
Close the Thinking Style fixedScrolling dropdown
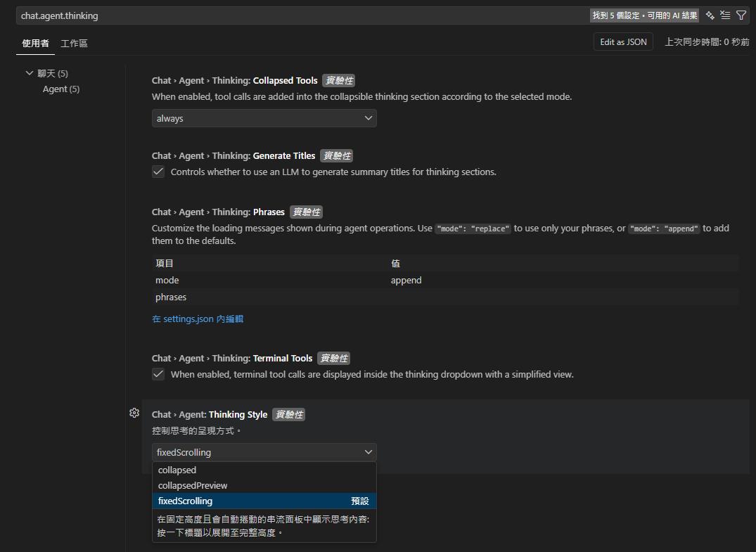pos(264,452)
